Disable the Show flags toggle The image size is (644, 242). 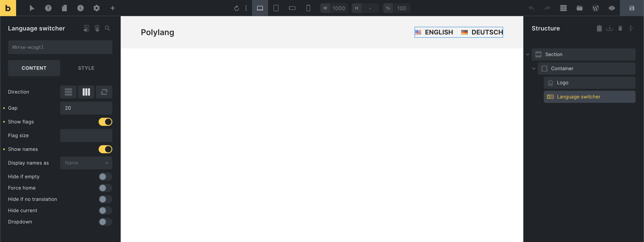point(105,122)
